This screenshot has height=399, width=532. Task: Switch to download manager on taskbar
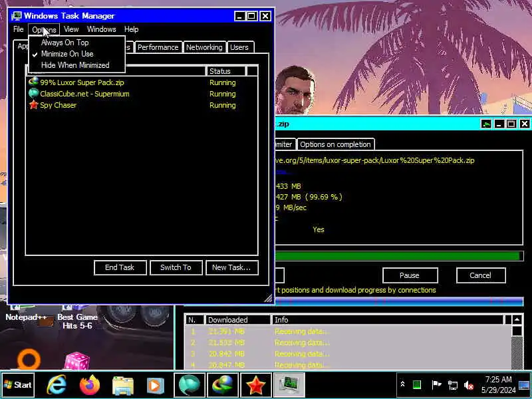coord(223,385)
